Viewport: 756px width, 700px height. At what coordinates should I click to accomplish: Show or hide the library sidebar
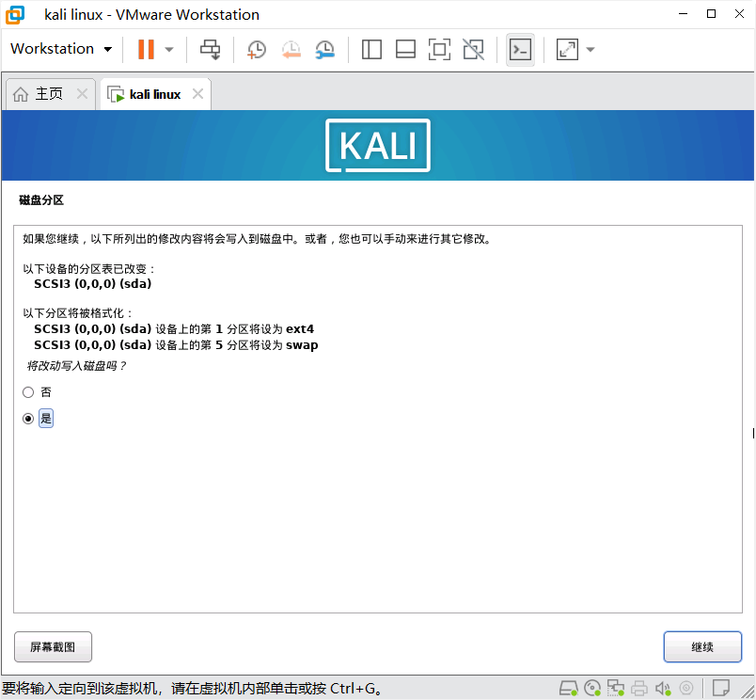pos(371,49)
